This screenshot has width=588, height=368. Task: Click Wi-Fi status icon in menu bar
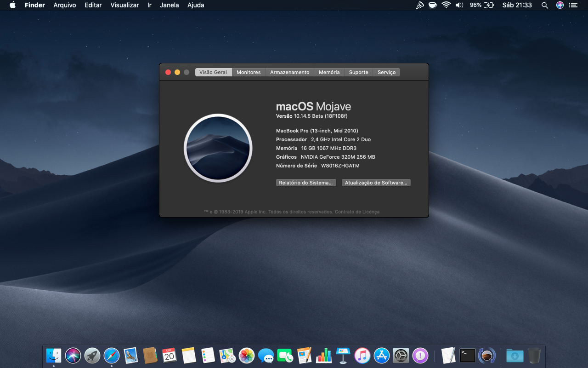click(x=446, y=5)
